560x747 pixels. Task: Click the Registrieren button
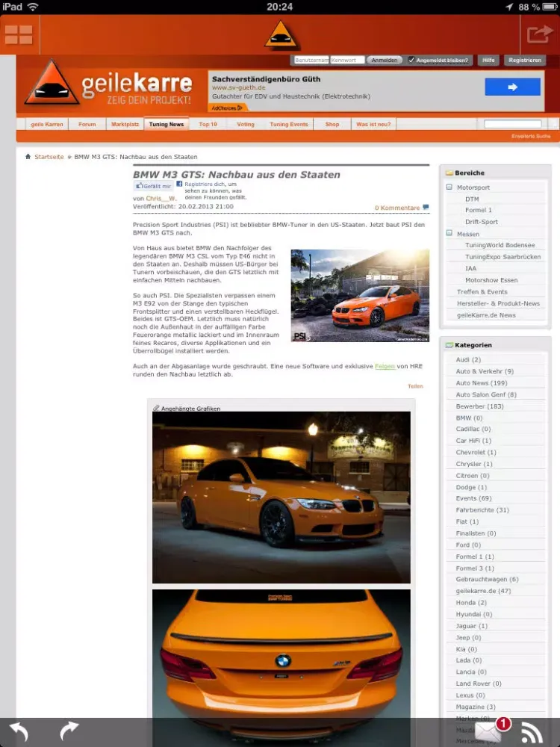click(x=524, y=60)
